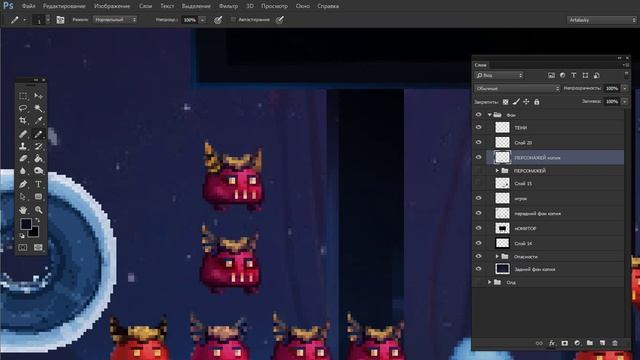This screenshot has height=360, width=640.
Task: Open the opacity slider arrow in options bar
Action: point(202,20)
